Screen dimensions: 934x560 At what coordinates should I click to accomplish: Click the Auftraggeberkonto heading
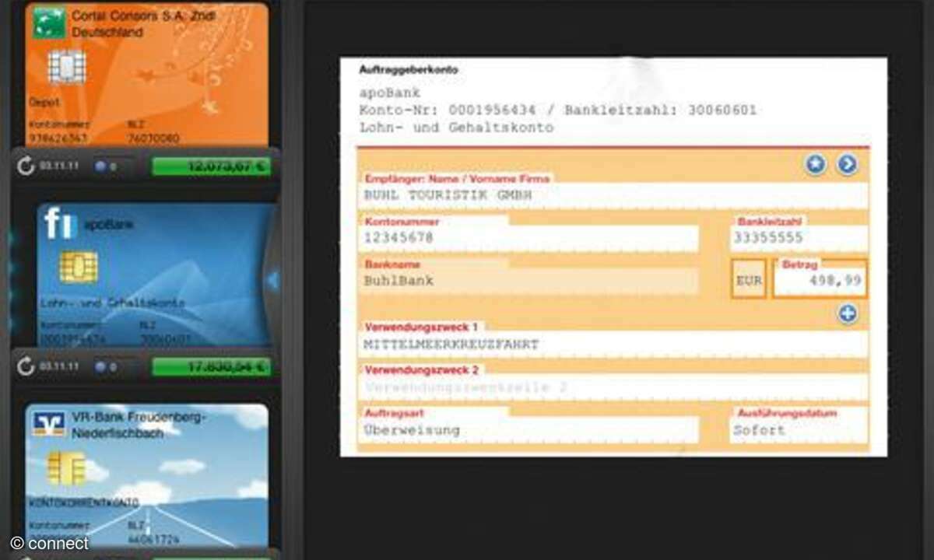(409, 70)
